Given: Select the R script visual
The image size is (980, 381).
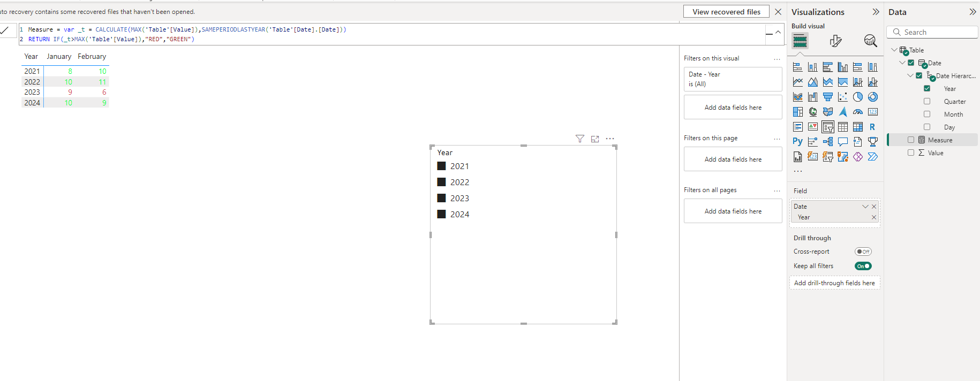Looking at the screenshot, I should coord(872,127).
